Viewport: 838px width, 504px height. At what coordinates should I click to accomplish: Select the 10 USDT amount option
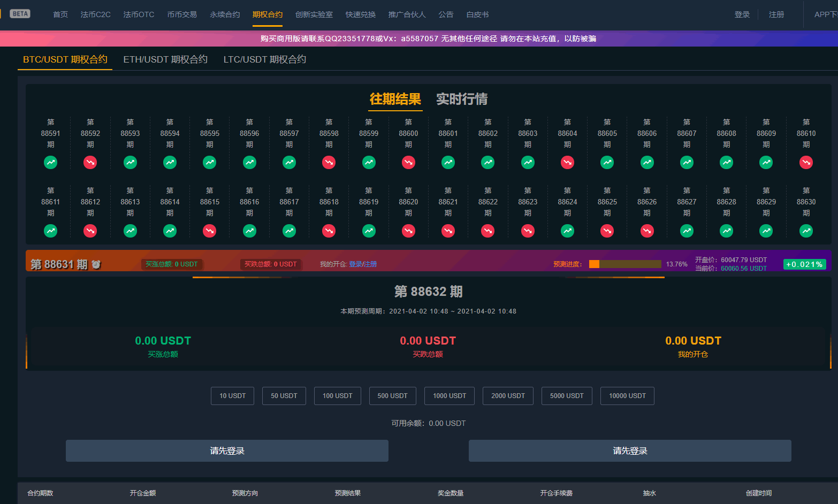click(x=232, y=396)
